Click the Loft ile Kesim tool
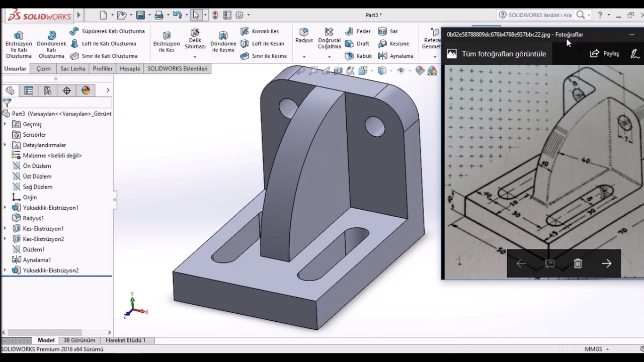644x362 pixels. pos(262,44)
